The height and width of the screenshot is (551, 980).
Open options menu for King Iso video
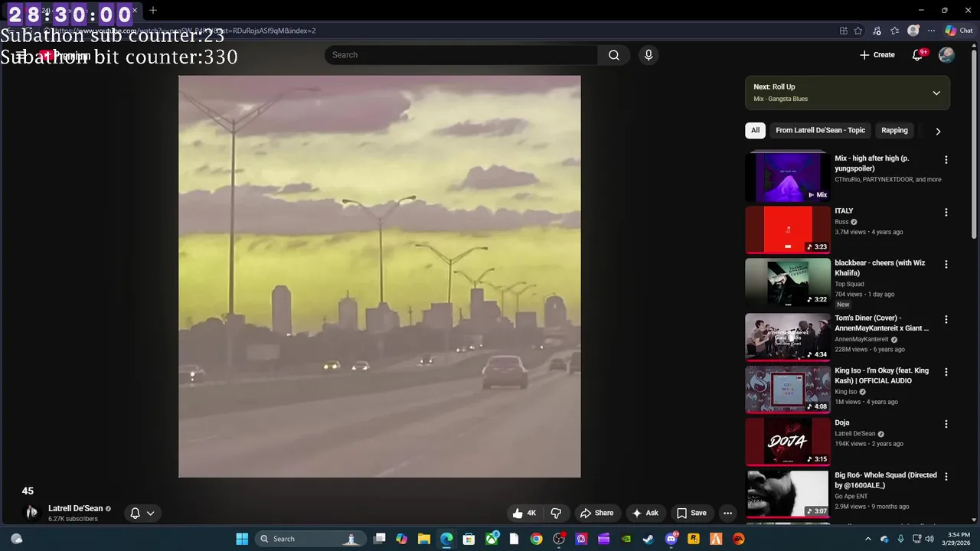(x=946, y=372)
